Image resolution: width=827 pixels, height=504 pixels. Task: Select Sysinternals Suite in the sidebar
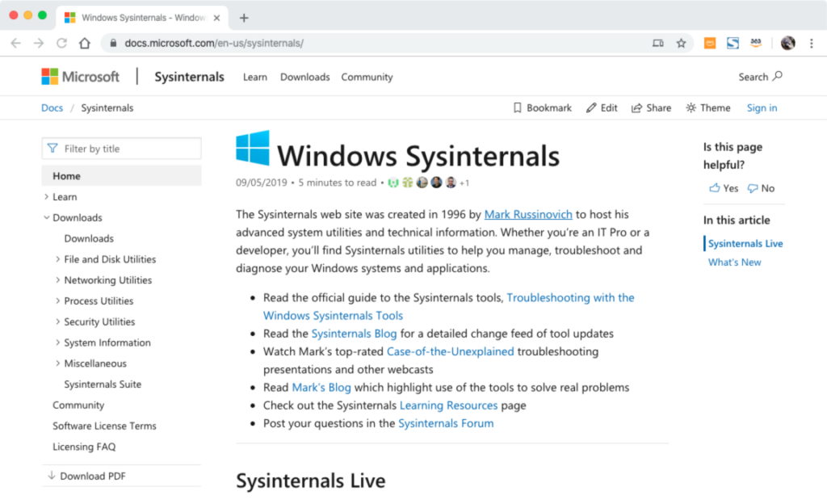tap(103, 384)
